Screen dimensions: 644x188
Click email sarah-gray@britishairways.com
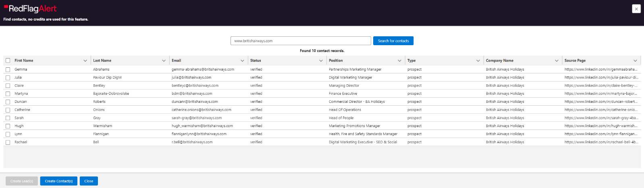coord(197,118)
